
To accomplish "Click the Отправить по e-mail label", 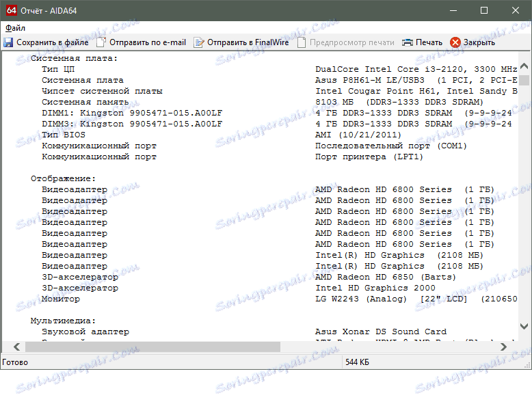I will pyautogui.click(x=148, y=42).
